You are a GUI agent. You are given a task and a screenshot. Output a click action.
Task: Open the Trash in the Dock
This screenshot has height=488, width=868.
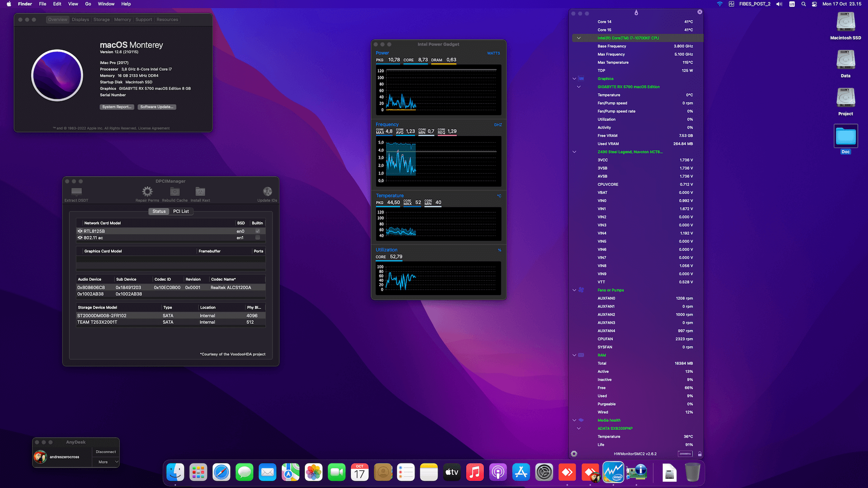[x=692, y=473]
